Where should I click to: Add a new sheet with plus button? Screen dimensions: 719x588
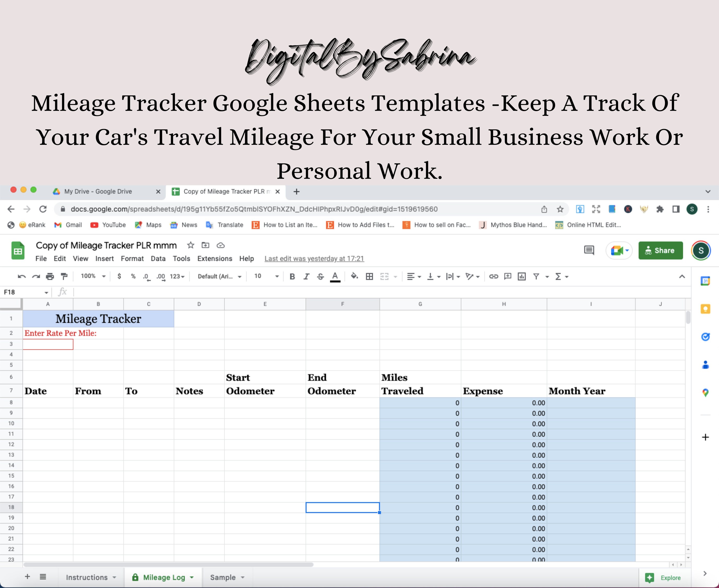tap(27, 577)
